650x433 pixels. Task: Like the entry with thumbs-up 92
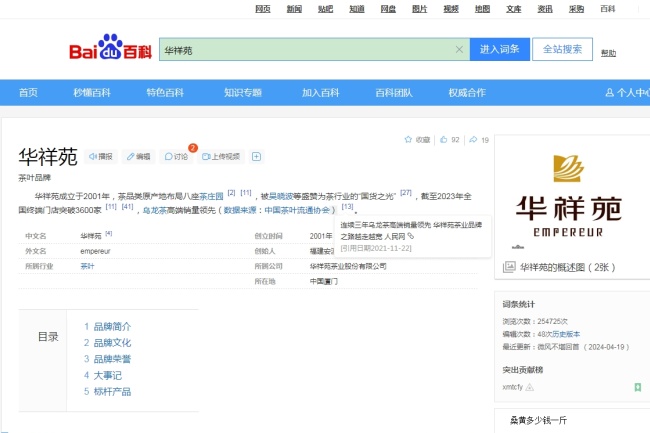(x=449, y=140)
